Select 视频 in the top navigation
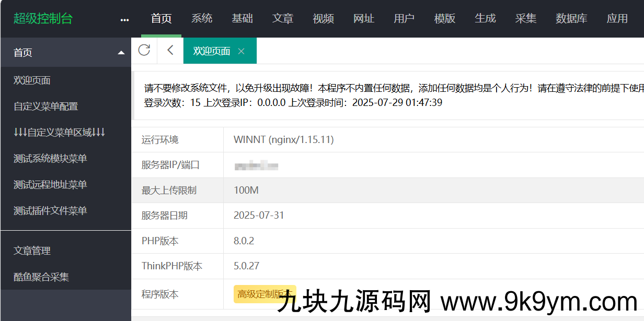This screenshot has height=321, width=644. pyautogui.click(x=323, y=18)
